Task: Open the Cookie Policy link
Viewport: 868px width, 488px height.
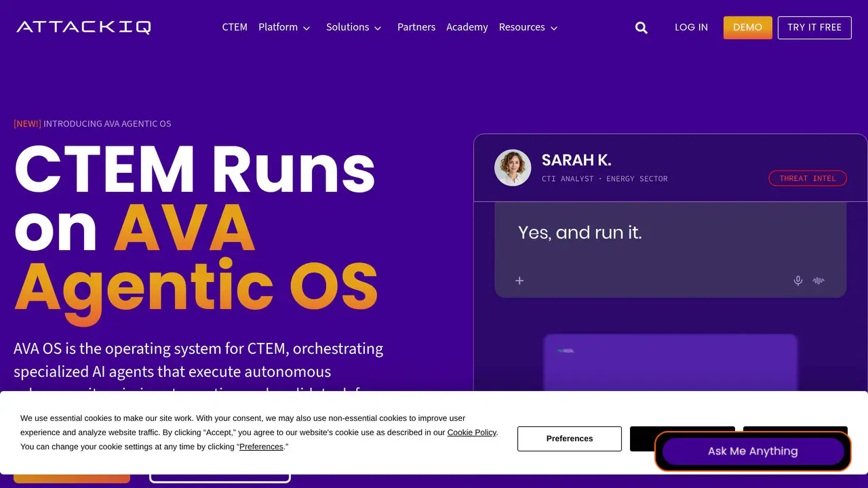Action: point(472,432)
